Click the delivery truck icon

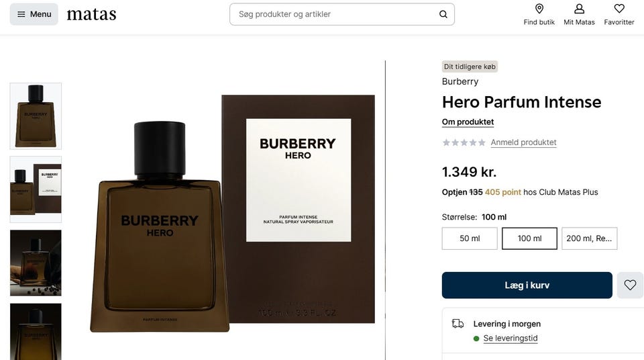pyautogui.click(x=458, y=324)
